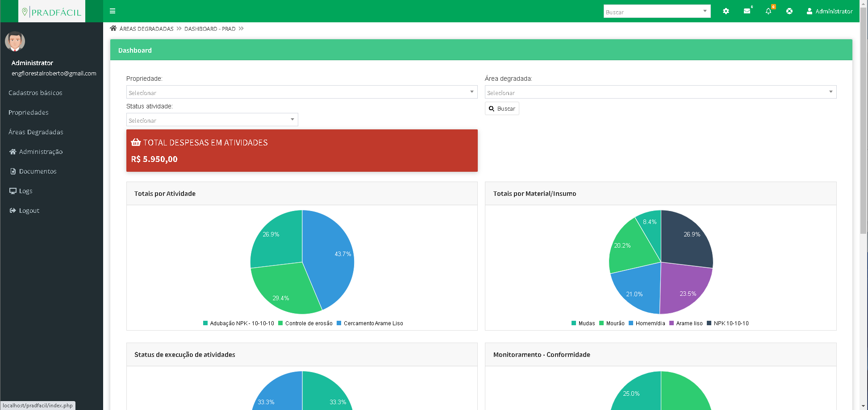Click the life-ring help icon

(789, 11)
